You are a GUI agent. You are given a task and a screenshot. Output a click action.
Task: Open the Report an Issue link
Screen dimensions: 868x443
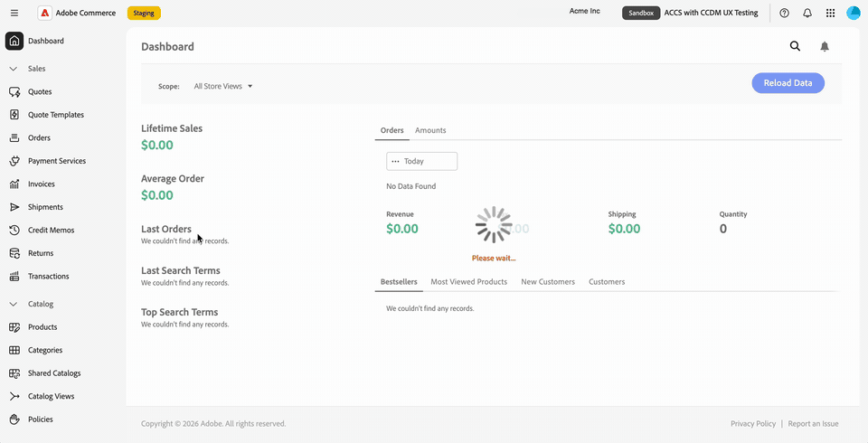pos(813,424)
